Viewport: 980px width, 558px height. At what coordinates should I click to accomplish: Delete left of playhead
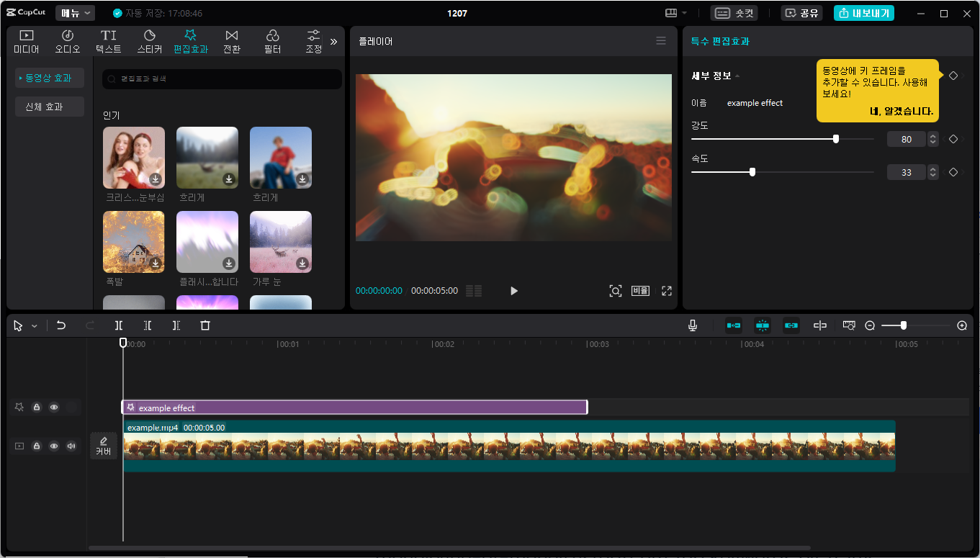tap(148, 325)
